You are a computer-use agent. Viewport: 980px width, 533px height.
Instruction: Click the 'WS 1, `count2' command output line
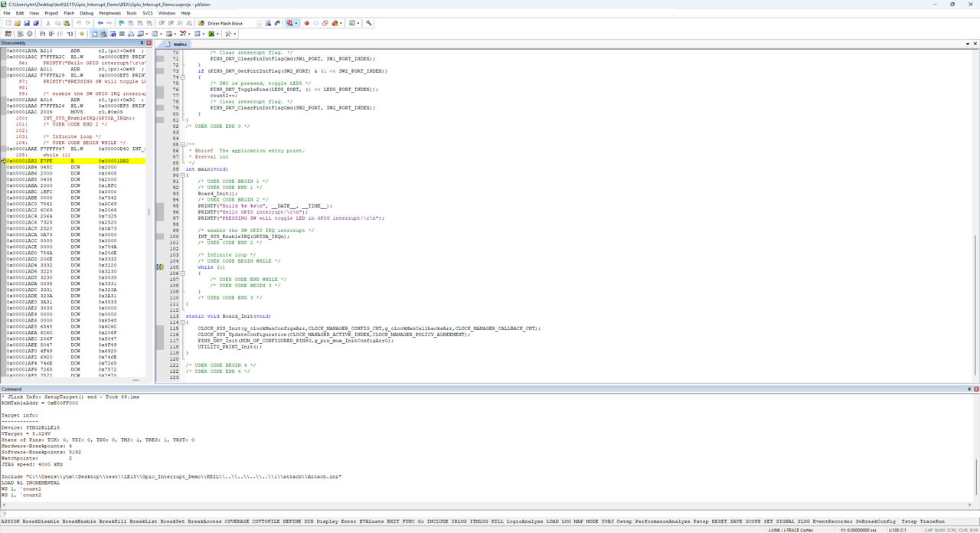[x=21, y=495]
